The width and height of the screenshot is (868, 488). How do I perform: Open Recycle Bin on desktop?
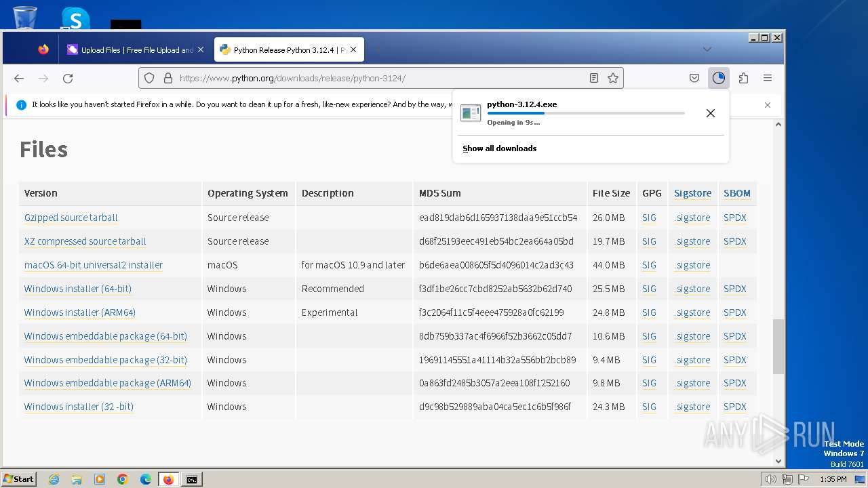click(x=24, y=17)
